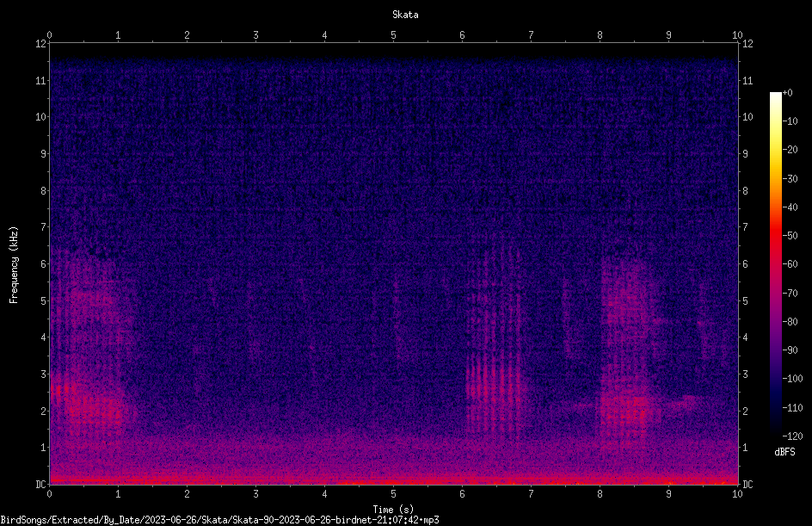Screen dimensions: 812x526
Task: Click the "7" tick on the left frequency axis
Action: point(43,227)
